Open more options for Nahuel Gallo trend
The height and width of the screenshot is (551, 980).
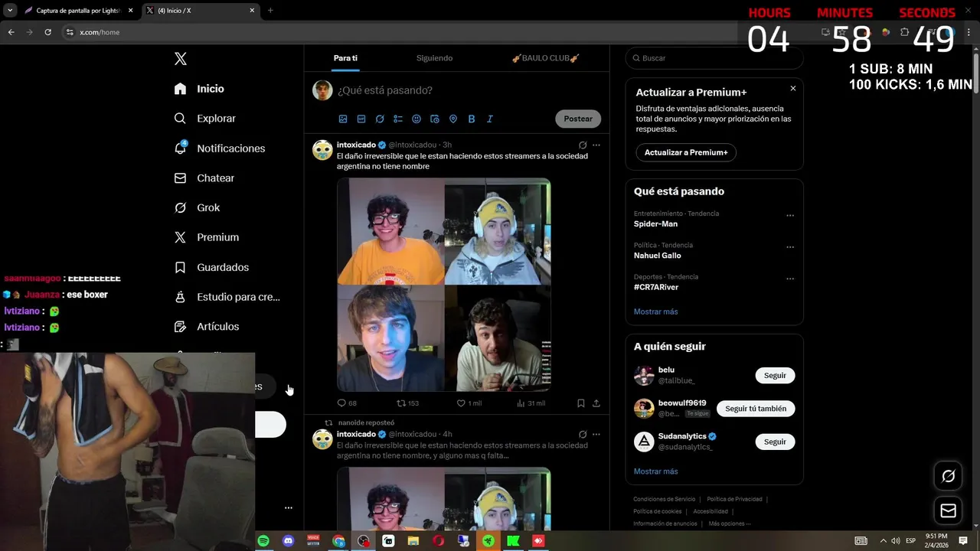coord(790,247)
